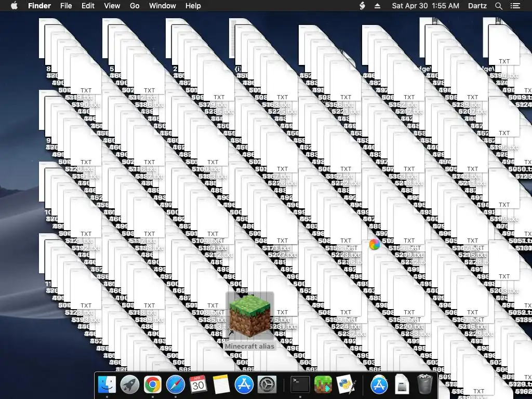Select the file labeled '5221.txt'
The width and height of the screenshot is (532, 399).
tap(345, 112)
